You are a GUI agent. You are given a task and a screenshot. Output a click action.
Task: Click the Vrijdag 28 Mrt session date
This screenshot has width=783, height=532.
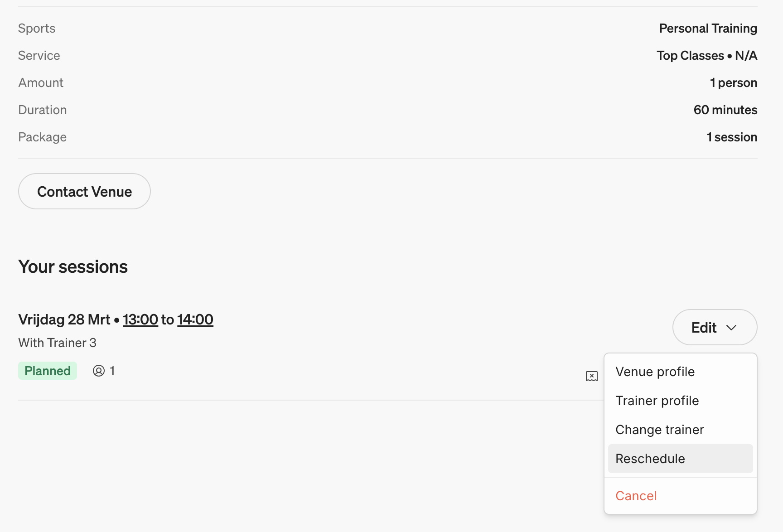click(x=64, y=319)
